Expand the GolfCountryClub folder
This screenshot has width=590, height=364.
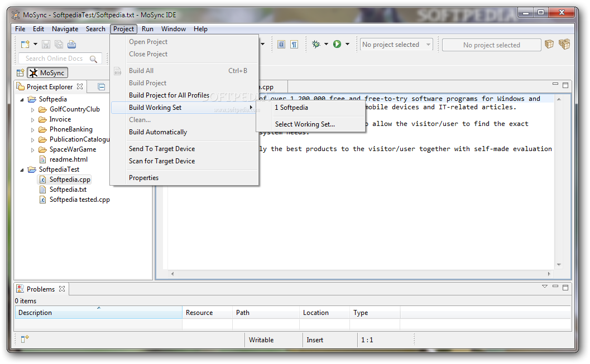[x=33, y=110]
